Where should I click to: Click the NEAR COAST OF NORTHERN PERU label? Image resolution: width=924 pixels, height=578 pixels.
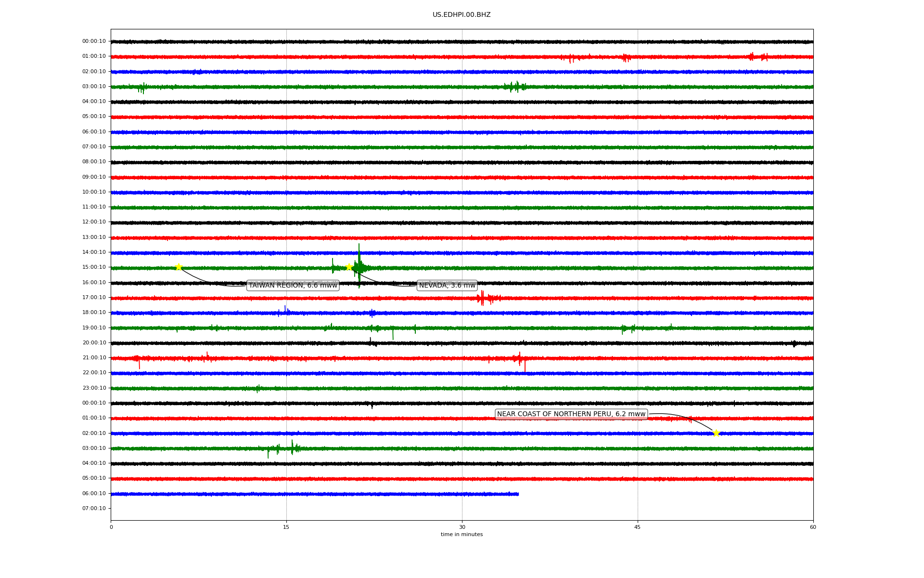pyautogui.click(x=571, y=414)
